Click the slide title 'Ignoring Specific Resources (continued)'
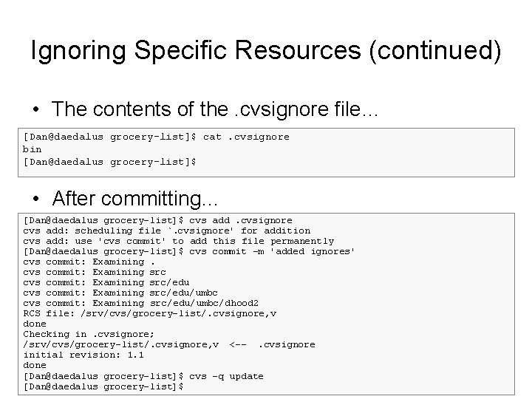 tap(266, 51)
